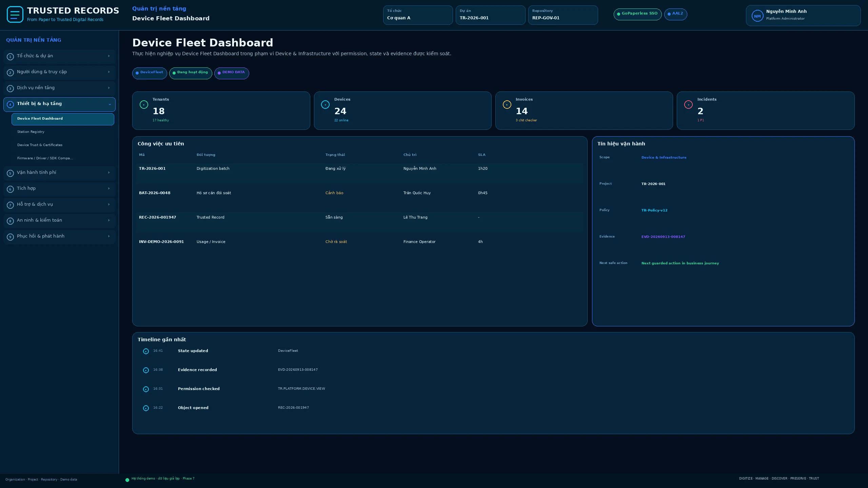Click the DEMO DATA tag
868x488 pixels.
tap(232, 73)
